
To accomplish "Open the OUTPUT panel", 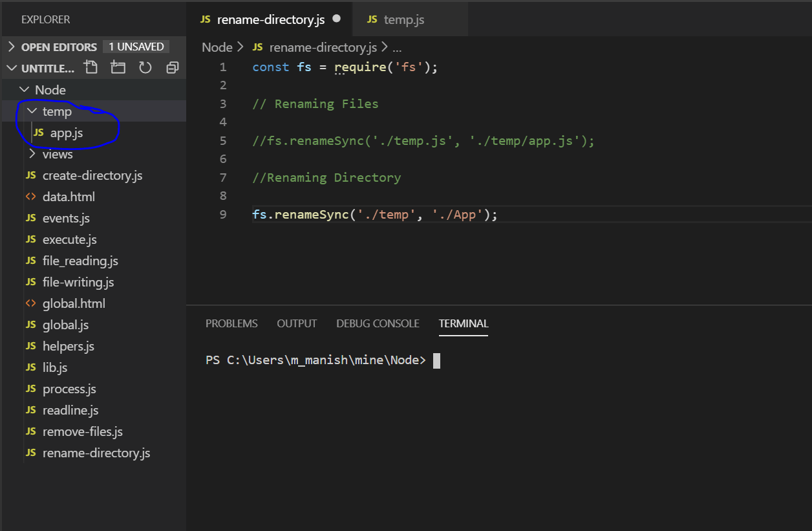I will click(x=297, y=323).
